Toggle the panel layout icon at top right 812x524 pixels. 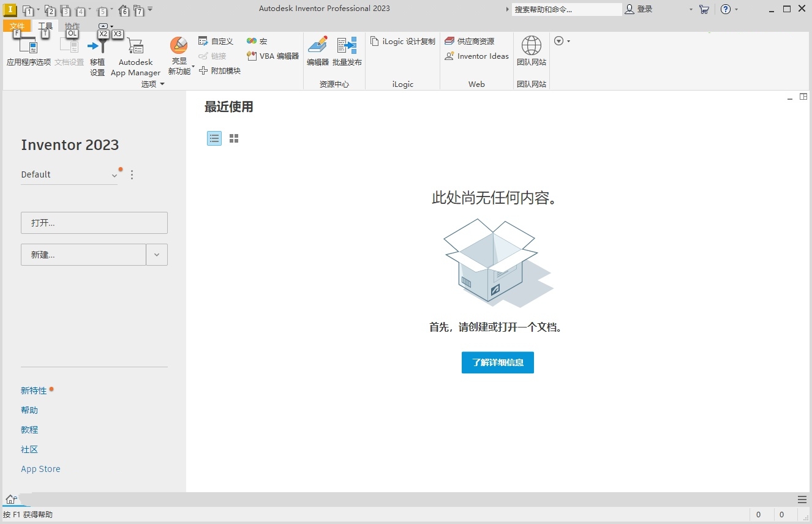pos(803,97)
